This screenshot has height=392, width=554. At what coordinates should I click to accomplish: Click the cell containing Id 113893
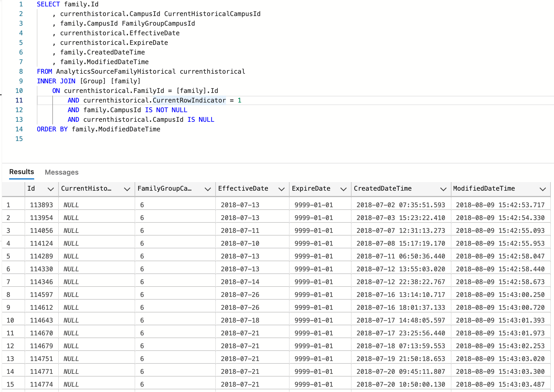click(41, 205)
